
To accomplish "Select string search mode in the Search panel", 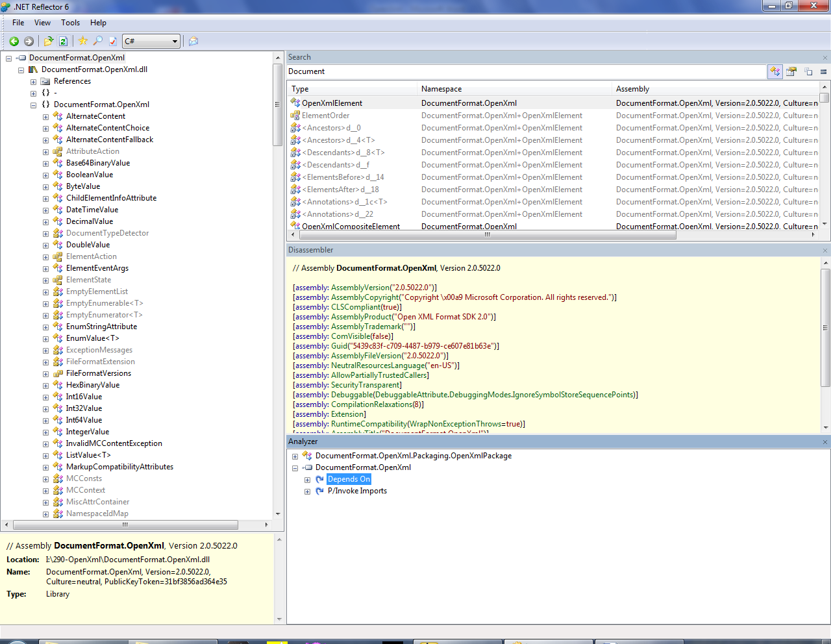I will click(x=808, y=72).
